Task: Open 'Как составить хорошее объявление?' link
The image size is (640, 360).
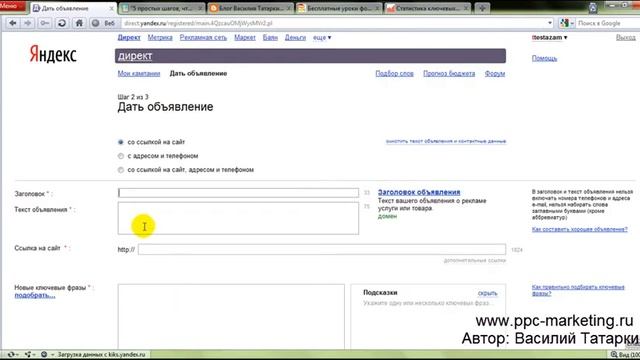Action: click(580, 229)
